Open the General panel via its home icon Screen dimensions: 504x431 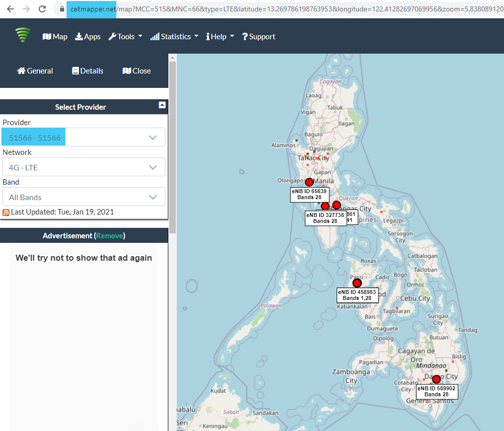point(22,71)
